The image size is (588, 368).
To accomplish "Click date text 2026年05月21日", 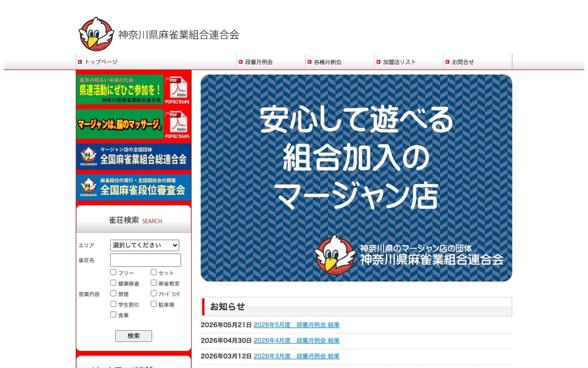I will click(226, 325).
